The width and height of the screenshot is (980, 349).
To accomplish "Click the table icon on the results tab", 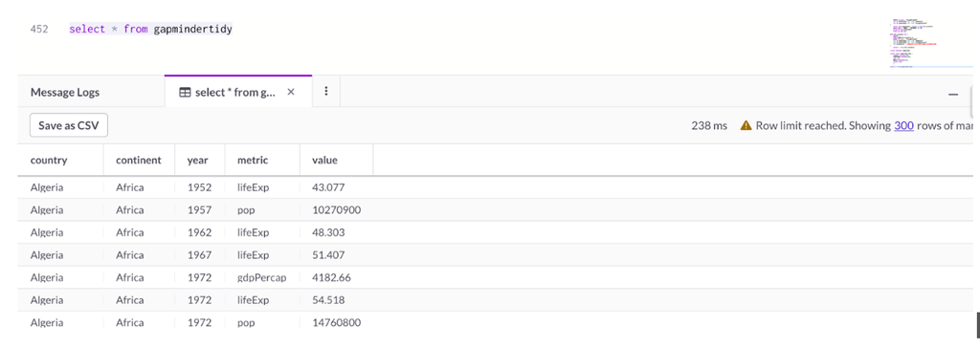I will pyautogui.click(x=185, y=93).
